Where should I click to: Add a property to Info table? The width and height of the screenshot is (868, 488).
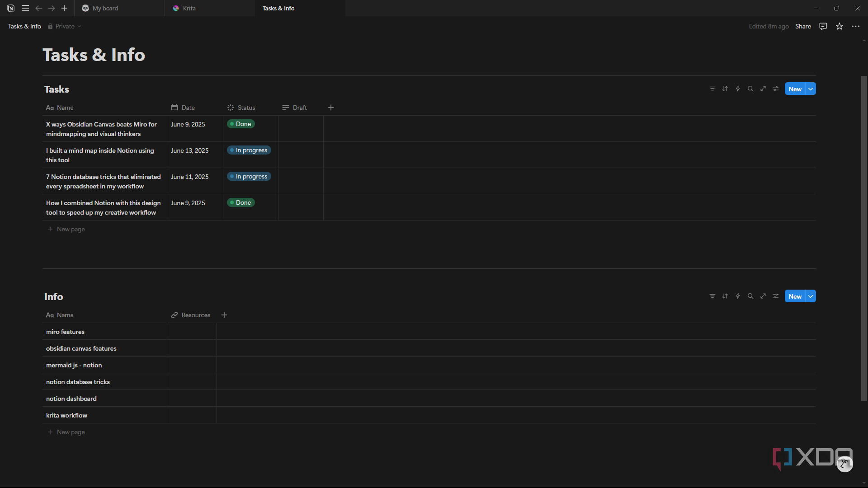click(x=224, y=315)
